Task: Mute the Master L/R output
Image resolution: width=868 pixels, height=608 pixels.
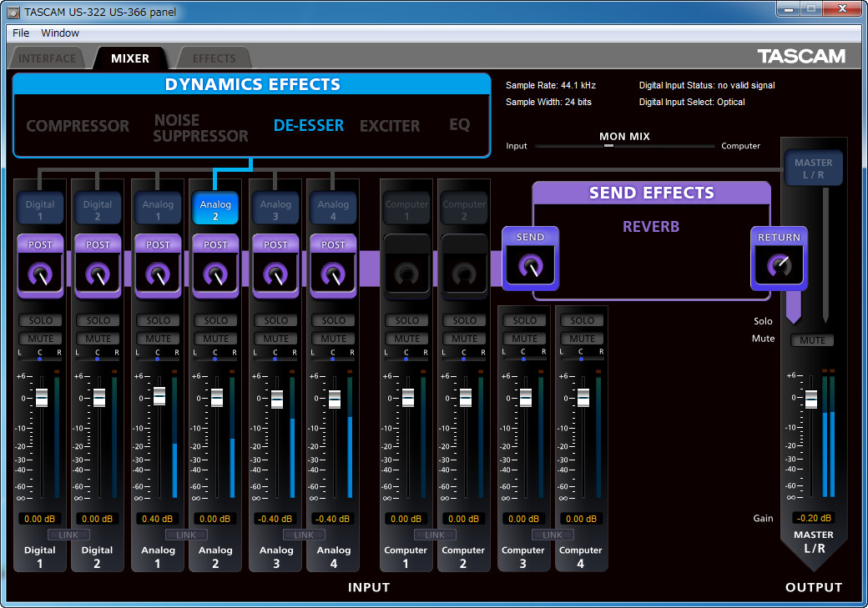Action: 812,340
